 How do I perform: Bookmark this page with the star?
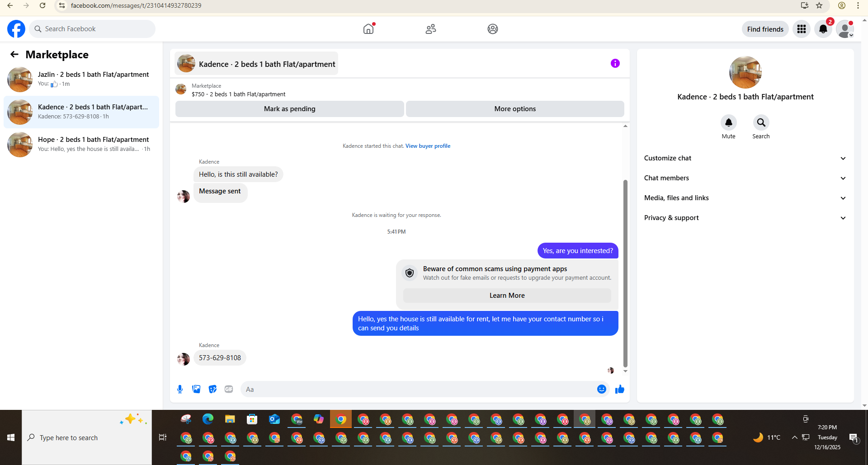coord(819,5)
